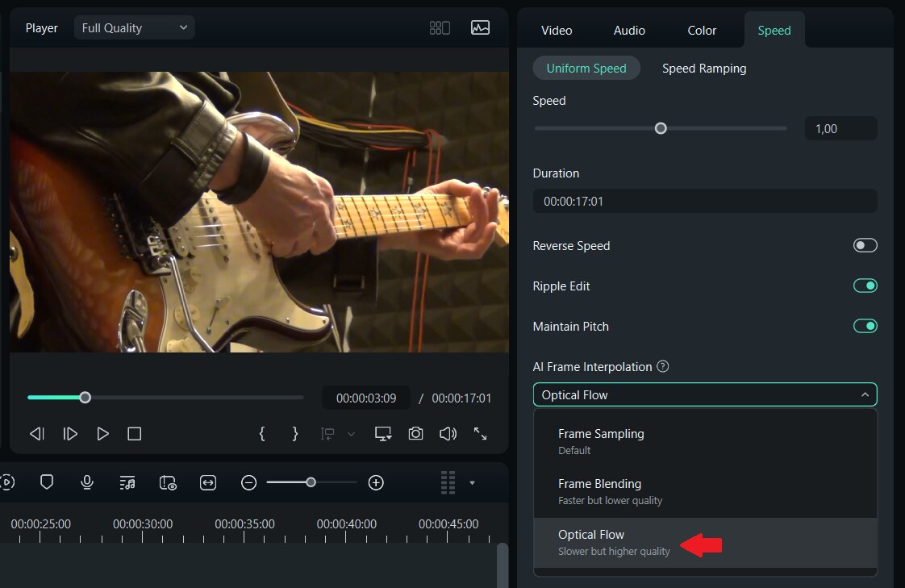Expand the chevron beside marker icon
Screen dimensions: 905x588
tap(351, 434)
